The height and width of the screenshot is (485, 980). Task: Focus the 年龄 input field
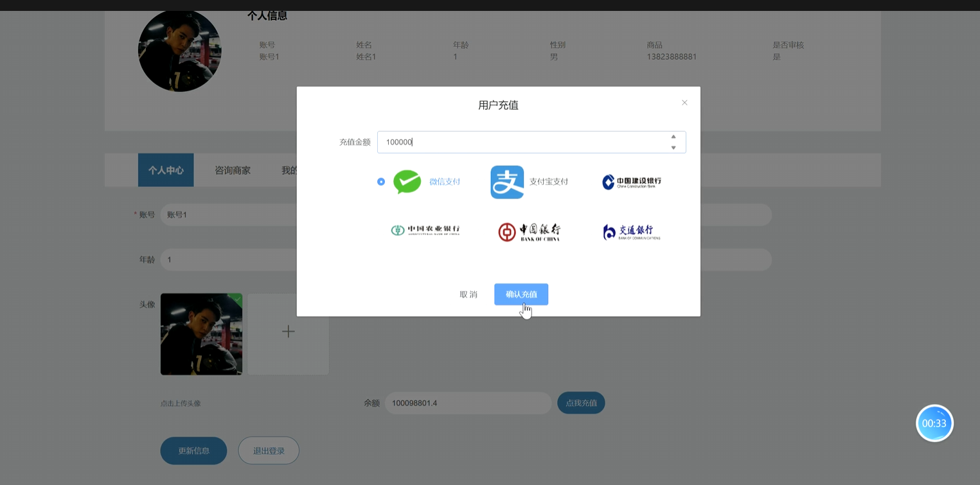[228, 260]
